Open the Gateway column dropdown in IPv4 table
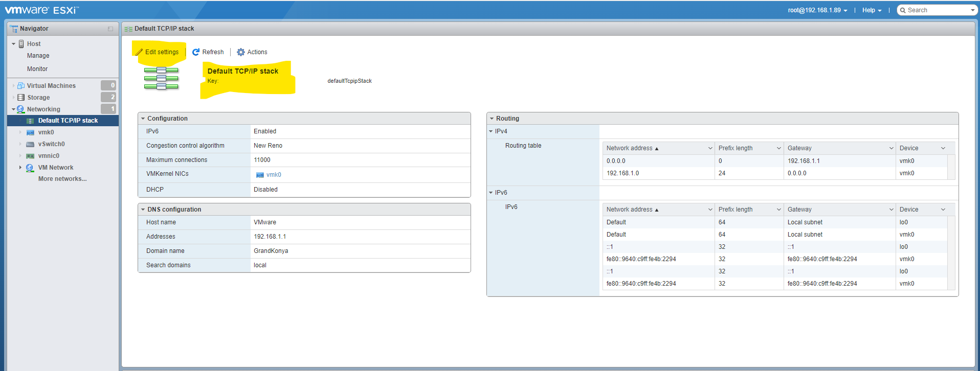 click(x=891, y=148)
